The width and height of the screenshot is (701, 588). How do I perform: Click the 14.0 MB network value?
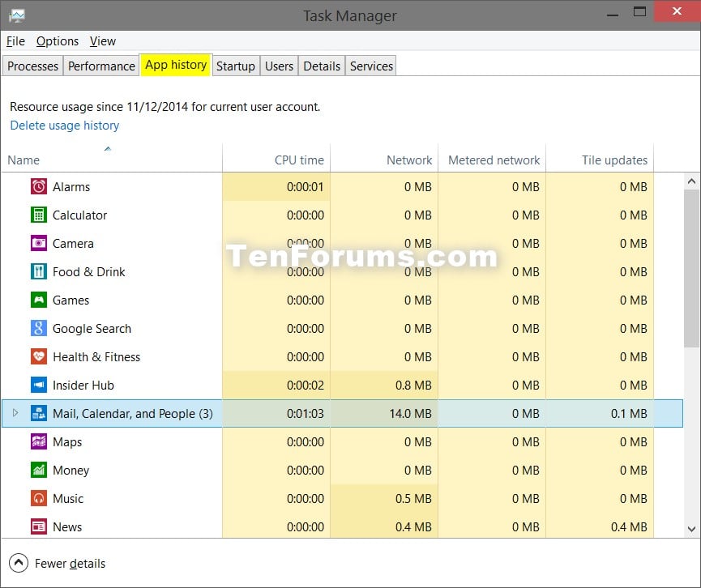(410, 414)
